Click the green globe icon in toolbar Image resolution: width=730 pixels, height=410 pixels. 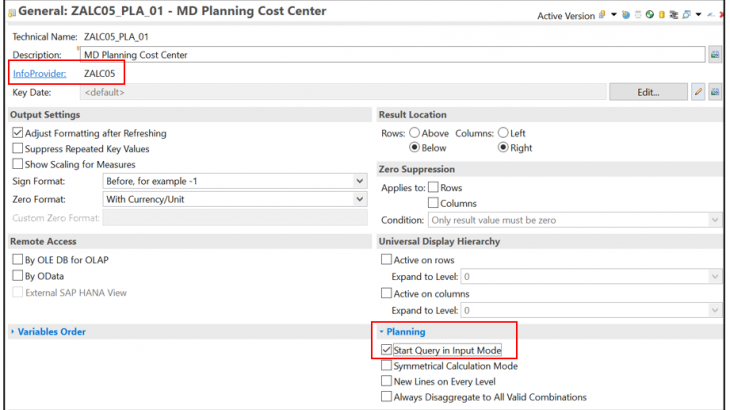coord(649,14)
